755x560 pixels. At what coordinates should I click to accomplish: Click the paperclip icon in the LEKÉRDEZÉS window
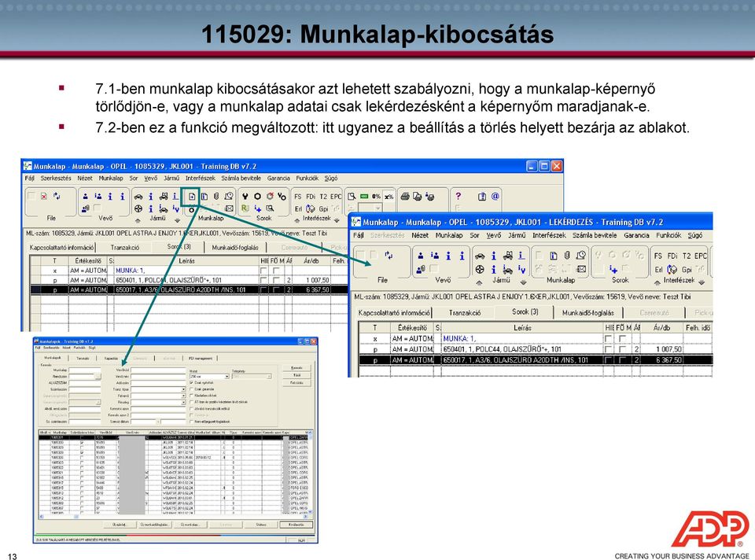click(567, 255)
